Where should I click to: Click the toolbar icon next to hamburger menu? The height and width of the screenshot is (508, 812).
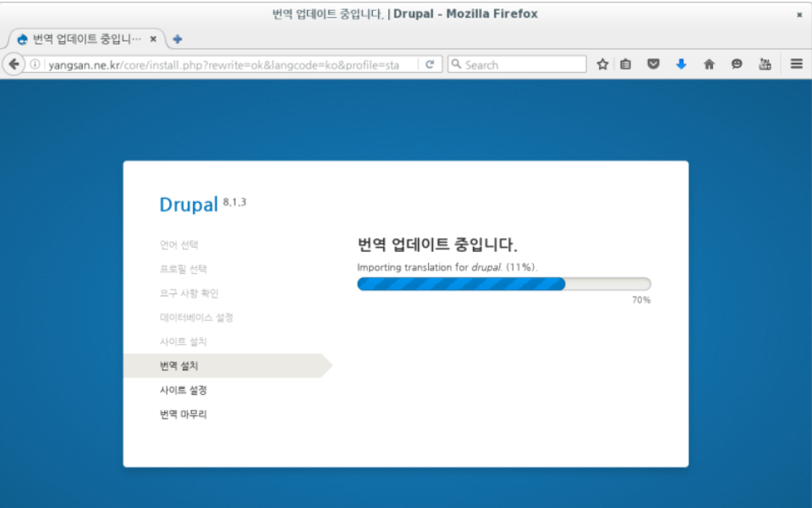tap(765, 64)
